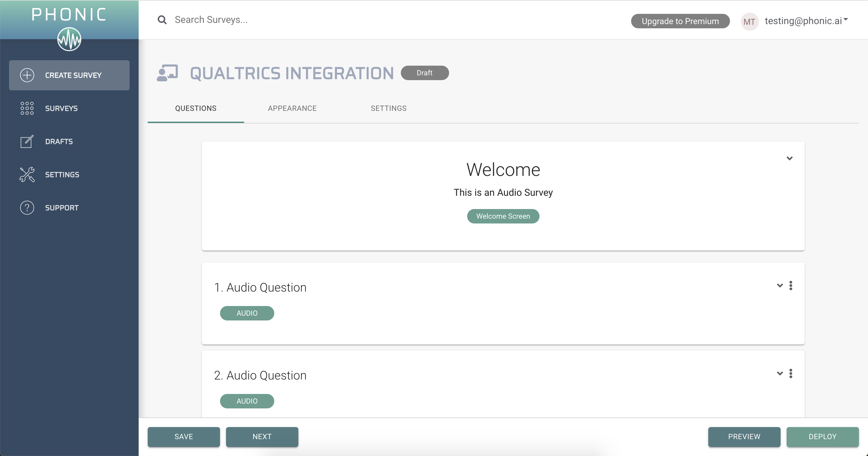Click the Draft status pill
This screenshot has width=868, height=456.
425,73
